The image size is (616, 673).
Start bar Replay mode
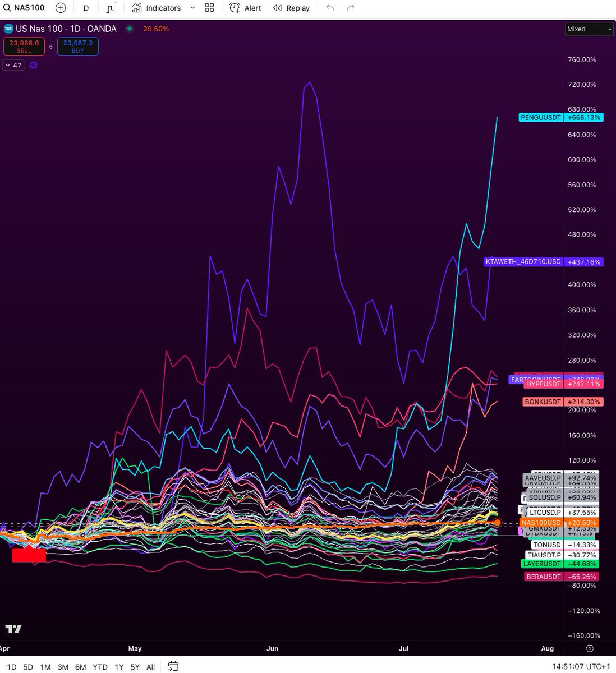tap(291, 8)
